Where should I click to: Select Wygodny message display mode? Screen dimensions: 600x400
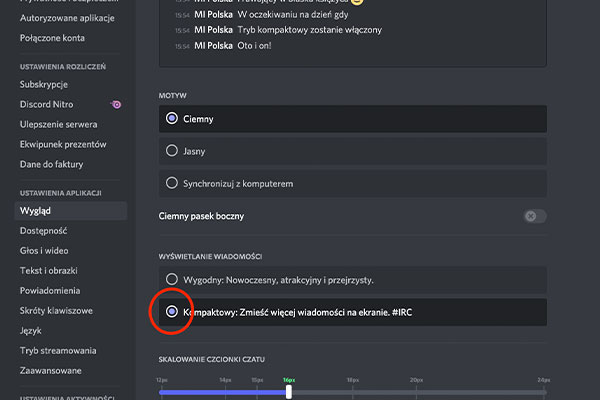tap(172, 279)
